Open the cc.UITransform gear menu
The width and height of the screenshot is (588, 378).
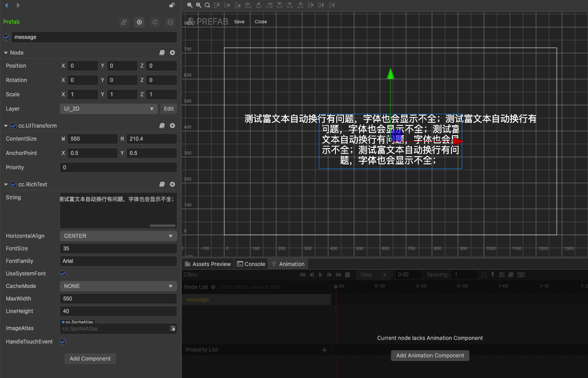click(x=172, y=126)
